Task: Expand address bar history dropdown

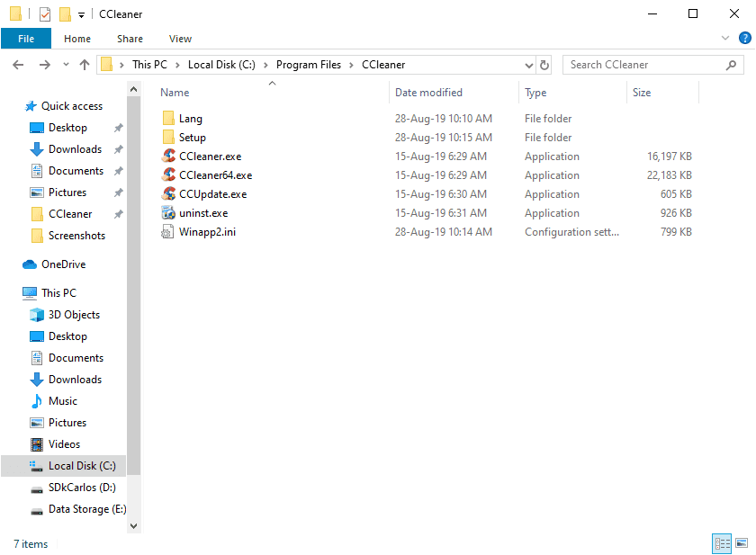Action: (x=529, y=65)
